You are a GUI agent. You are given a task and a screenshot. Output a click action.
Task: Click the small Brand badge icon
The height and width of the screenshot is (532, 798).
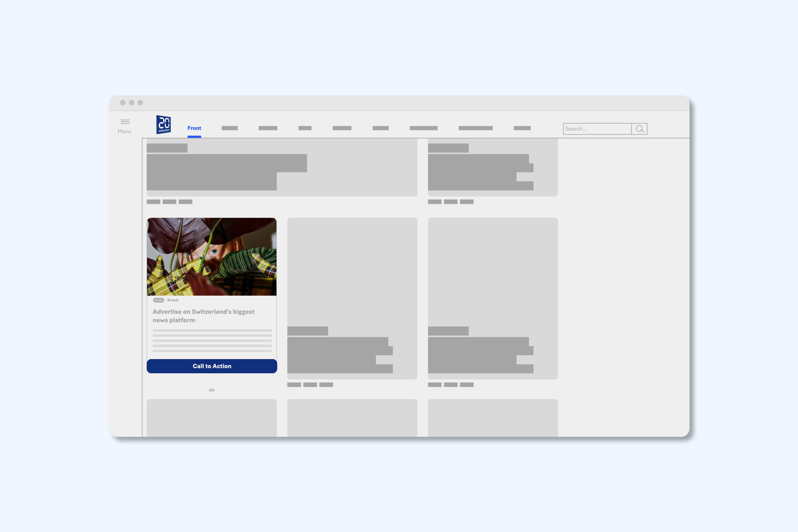(x=158, y=300)
